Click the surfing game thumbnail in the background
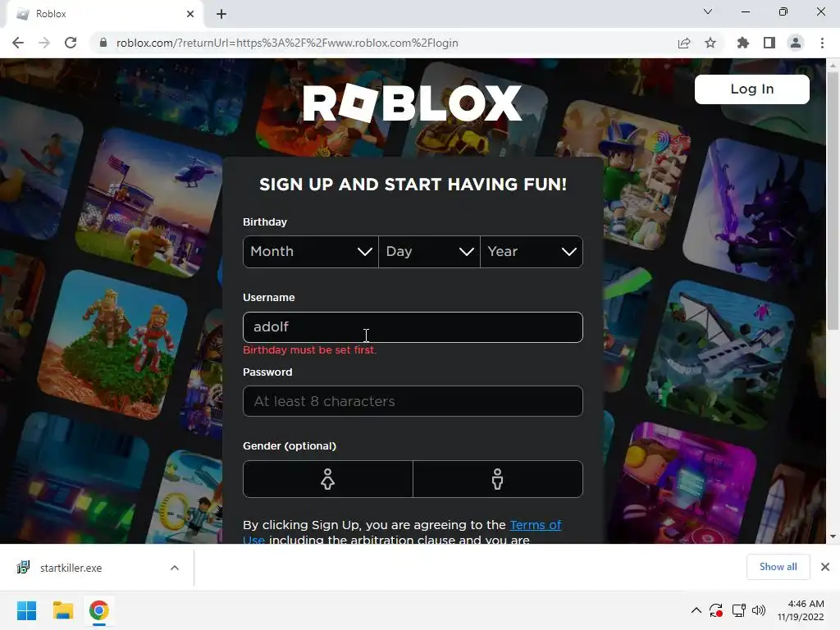This screenshot has width=840, height=630. pos(39,169)
